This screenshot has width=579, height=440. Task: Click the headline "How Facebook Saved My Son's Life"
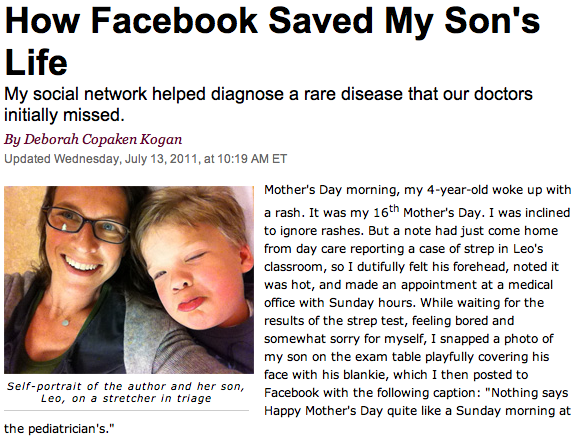pos(272,41)
